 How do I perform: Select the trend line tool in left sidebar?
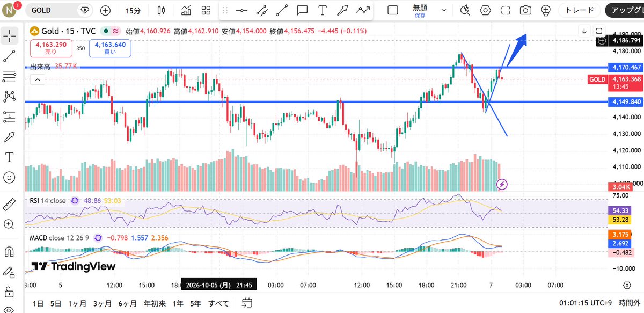(x=9, y=56)
